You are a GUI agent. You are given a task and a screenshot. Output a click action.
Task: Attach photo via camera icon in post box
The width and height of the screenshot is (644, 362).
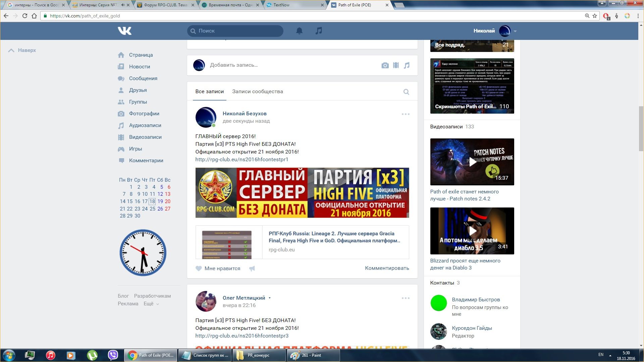pos(385,65)
